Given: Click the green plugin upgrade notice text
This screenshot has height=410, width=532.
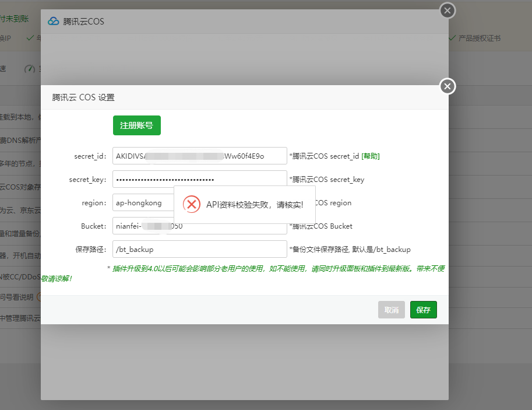Looking at the screenshot, I should [x=243, y=274].
